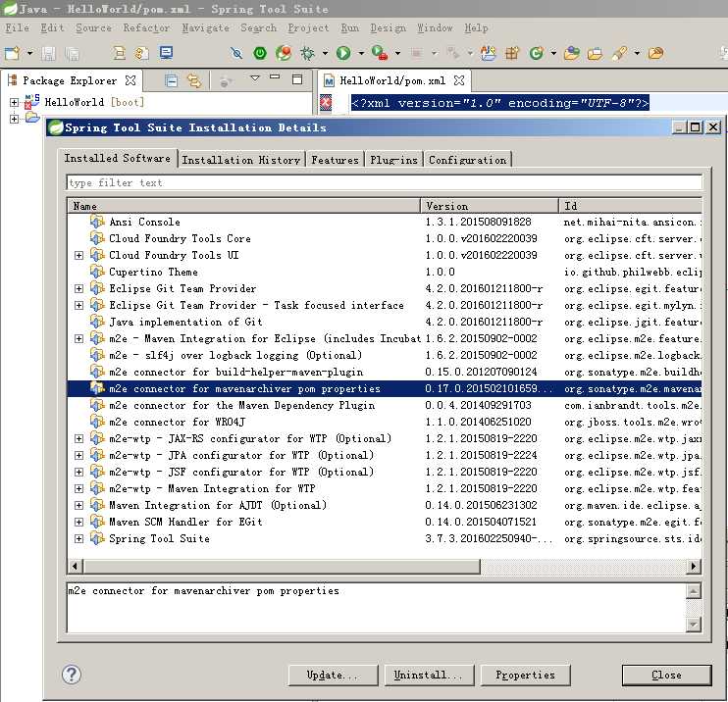The image size is (728, 702).
Task: Open the Project menu
Action: (308, 27)
